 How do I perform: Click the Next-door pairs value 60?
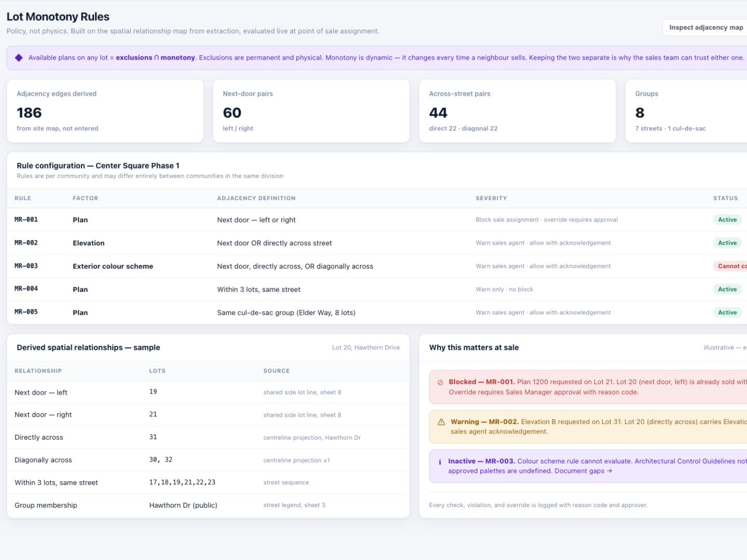(232, 113)
